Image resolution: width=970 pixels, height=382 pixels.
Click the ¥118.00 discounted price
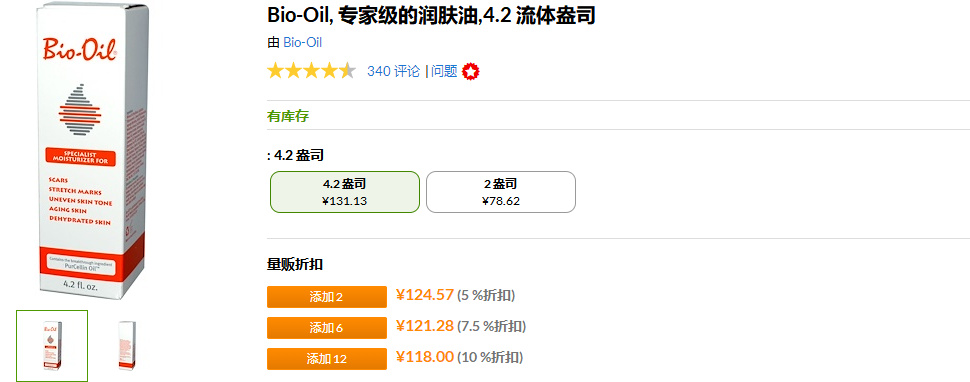tap(425, 357)
